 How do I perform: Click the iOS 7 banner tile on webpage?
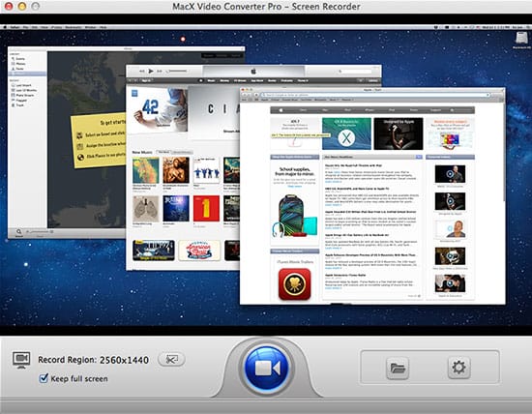tap(294, 133)
